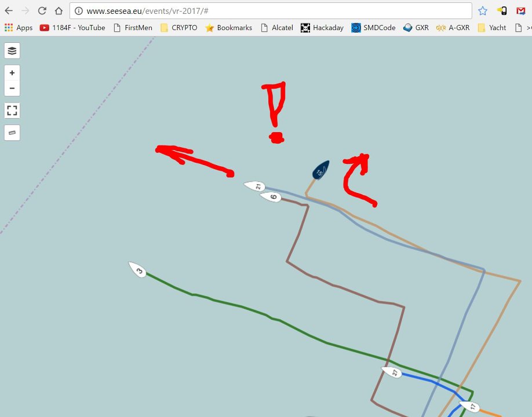This screenshot has width=532, height=417.
Task: Go back to previous page
Action: [9, 10]
